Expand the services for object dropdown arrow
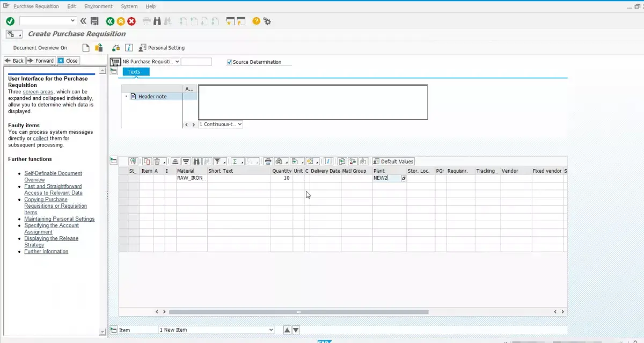Viewport: 644px width, 343px height. tap(20, 34)
